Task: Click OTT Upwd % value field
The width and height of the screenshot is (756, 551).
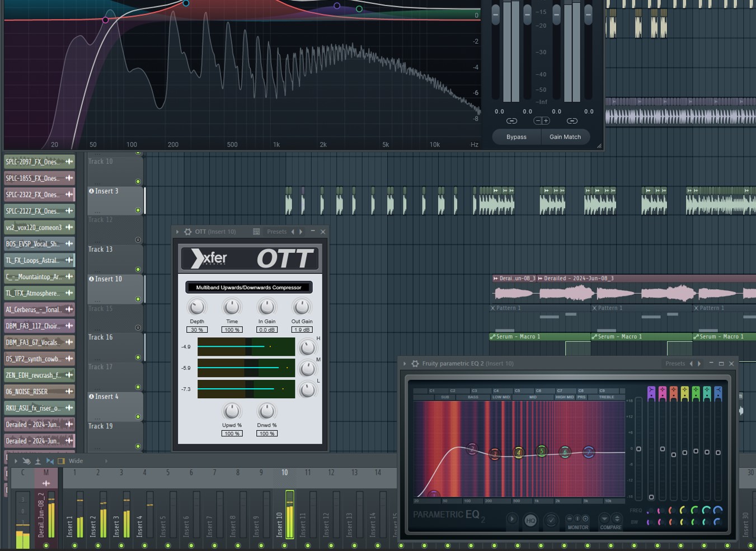Action: 232,434
